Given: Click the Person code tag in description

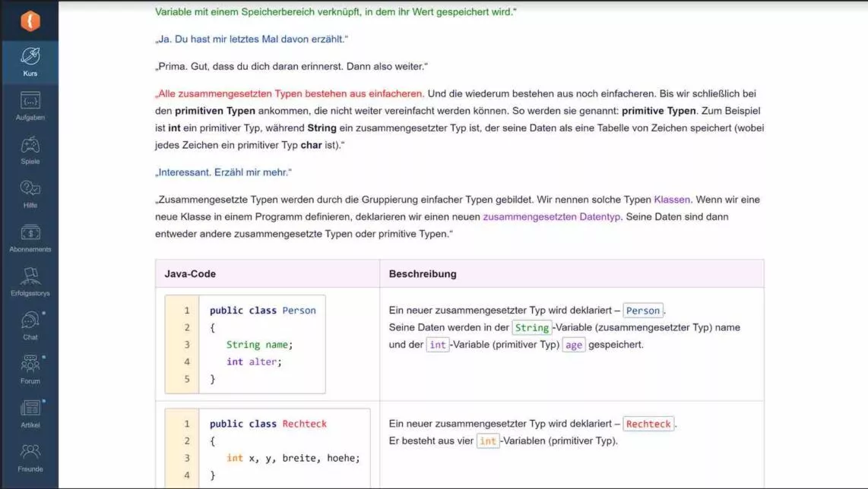Looking at the screenshot, I should [x=643, y=311].
